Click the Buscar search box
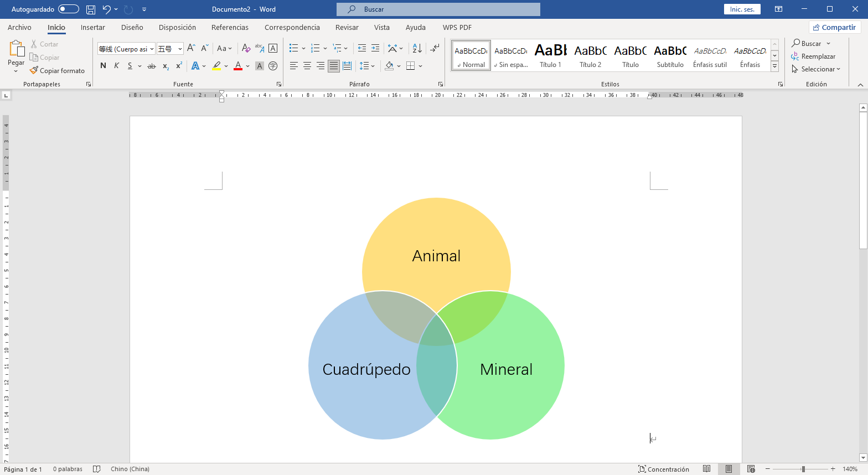The width and height of the screenshot is (868, 475). [x=438, y=9]
